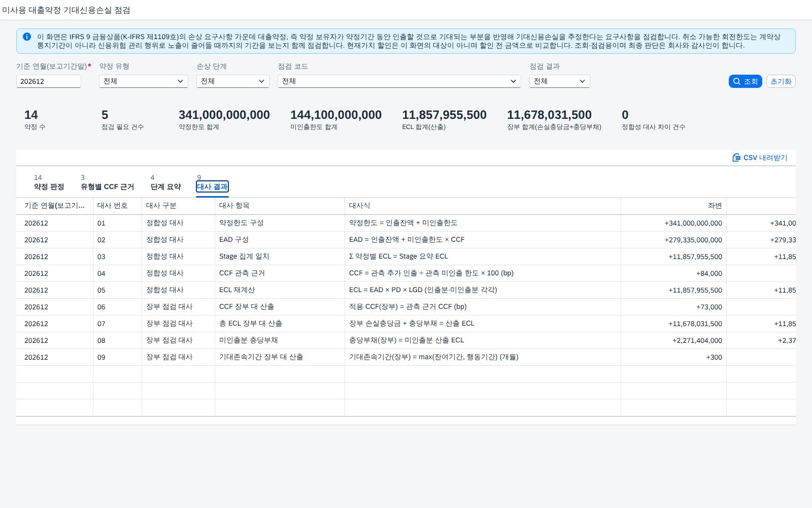Click the Stage 집계 일치 cell
This screenshot has height=508, width=812.
(x=280, y=257)
